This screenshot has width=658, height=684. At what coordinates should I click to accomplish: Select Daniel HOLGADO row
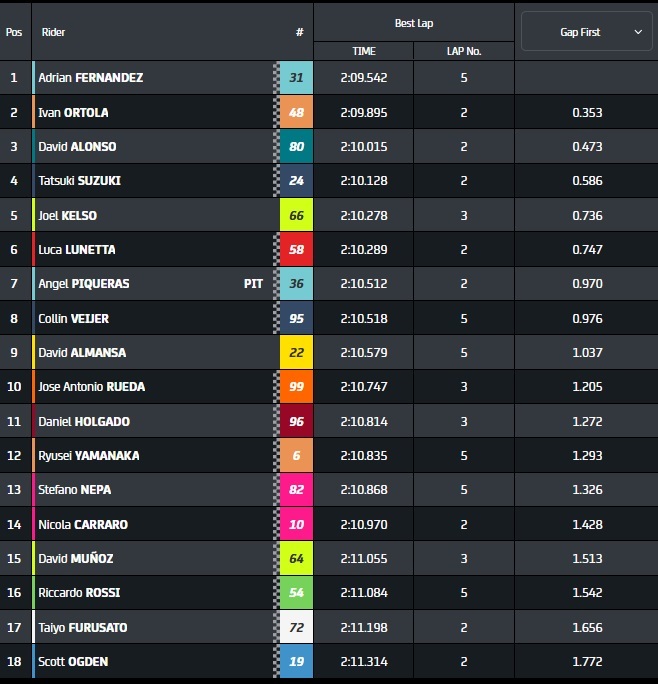click(x=329, y=421)
